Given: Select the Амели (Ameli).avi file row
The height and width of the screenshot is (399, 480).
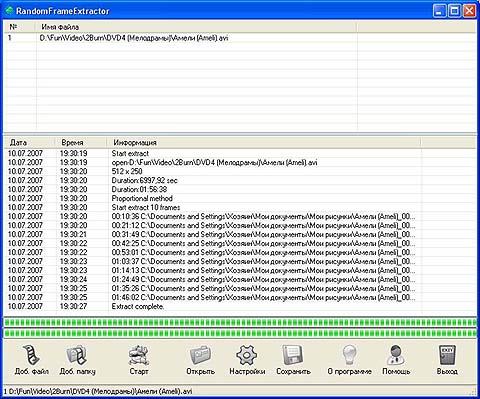Looking at the screenshot, I should tap(240, 38).
